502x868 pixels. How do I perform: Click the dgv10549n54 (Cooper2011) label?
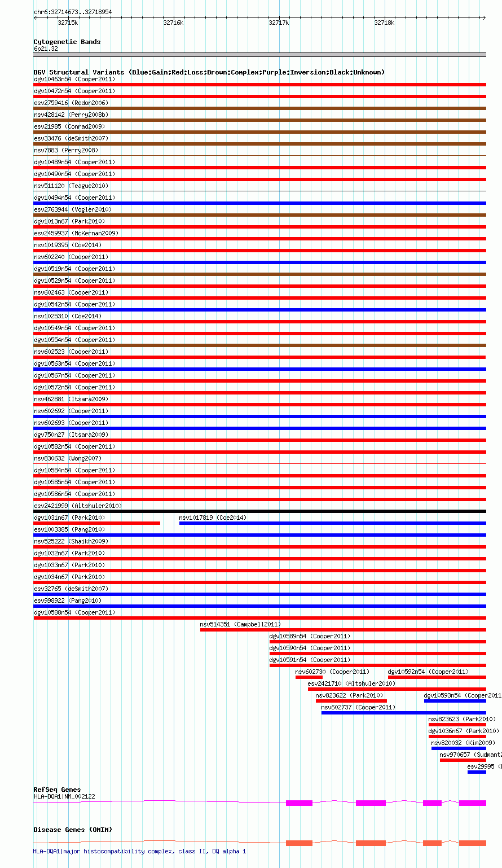click(x=74, y=328)
